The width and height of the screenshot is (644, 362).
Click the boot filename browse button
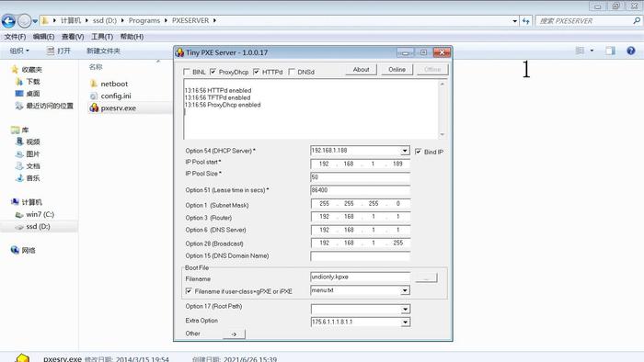tap(426, 278)
